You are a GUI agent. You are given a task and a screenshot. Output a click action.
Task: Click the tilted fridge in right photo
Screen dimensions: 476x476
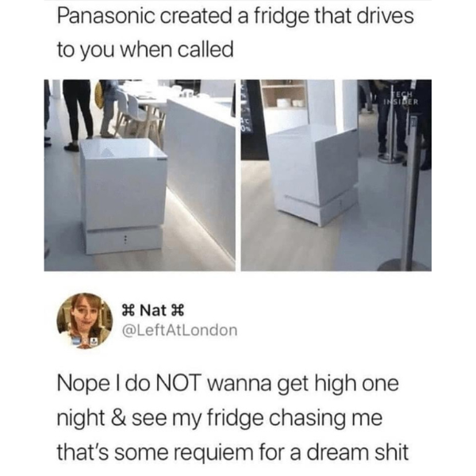pyautogui.click(x=313, y=175)
